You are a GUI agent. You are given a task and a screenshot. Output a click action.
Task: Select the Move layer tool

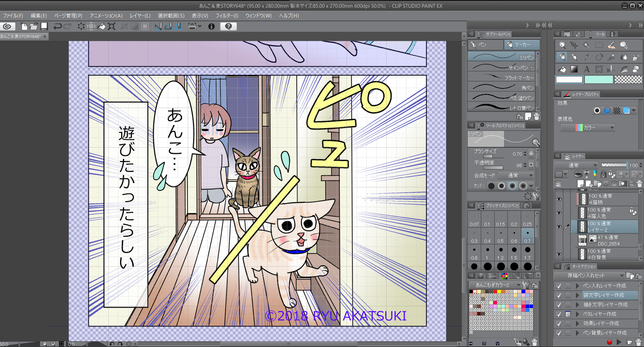[574, 45]
